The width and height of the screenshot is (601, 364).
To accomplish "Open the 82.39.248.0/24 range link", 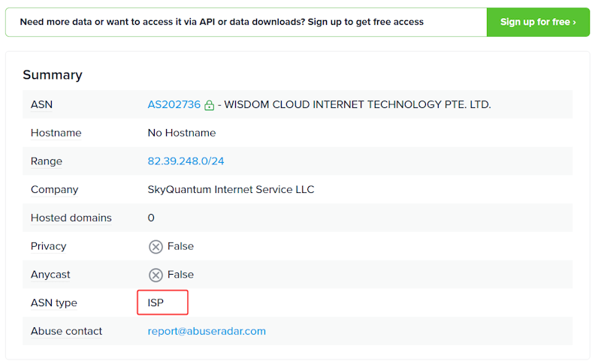I will click(186, 161).
